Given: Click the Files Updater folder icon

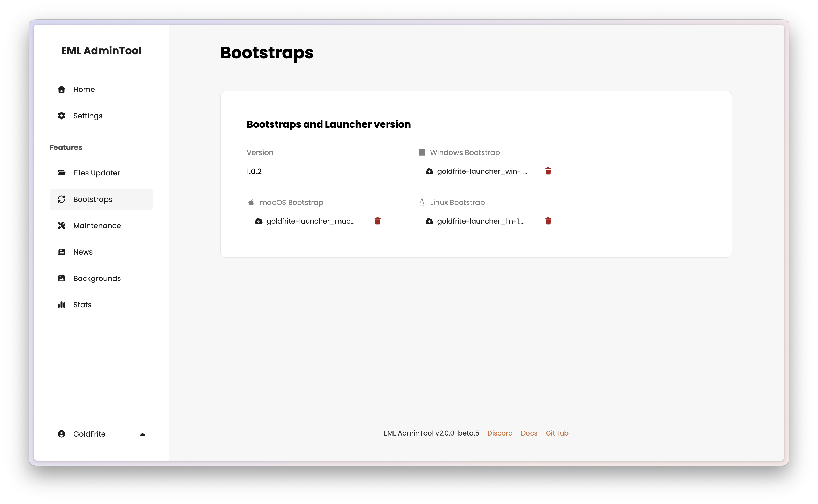Looking at the screenshot, I should point(62,173).
